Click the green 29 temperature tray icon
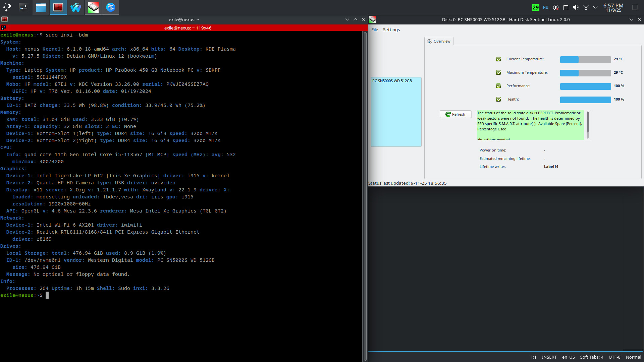644x362 pixels. [x=535, y=7]
